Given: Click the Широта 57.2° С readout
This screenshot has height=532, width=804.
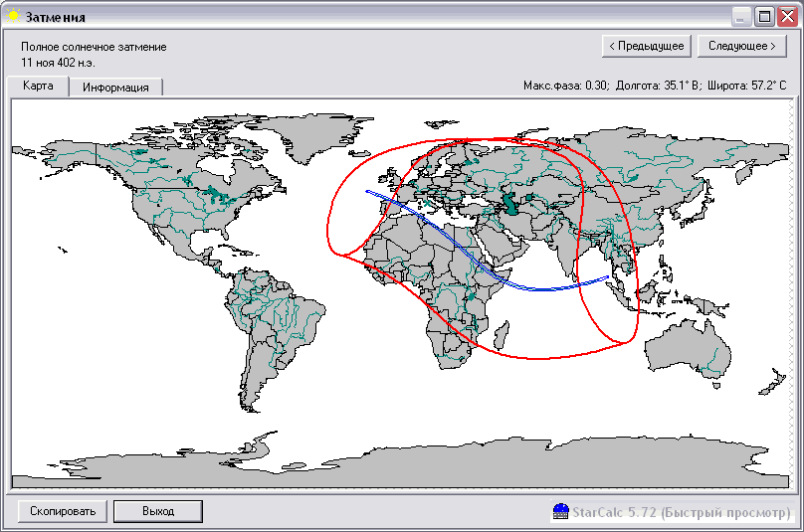Looking at the screenshot, I should pos(746,86).
